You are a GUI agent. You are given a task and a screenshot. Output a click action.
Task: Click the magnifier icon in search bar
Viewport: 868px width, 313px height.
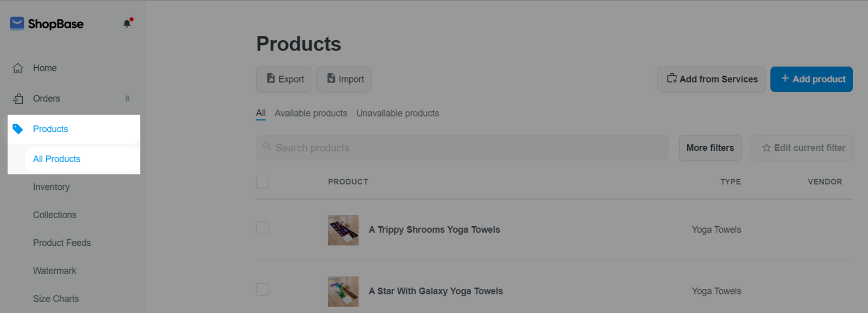pos(267,146)
